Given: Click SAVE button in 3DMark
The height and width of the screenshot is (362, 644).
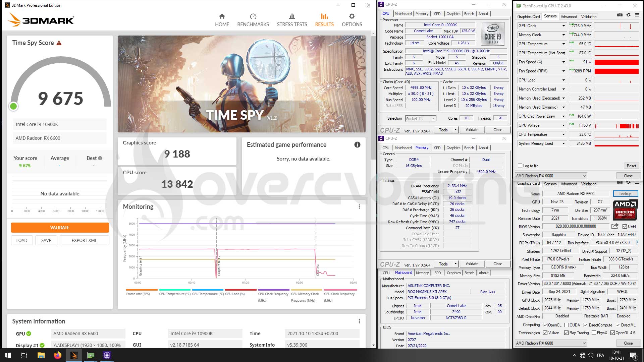Looking at the screenshot, I should [46, 240].
